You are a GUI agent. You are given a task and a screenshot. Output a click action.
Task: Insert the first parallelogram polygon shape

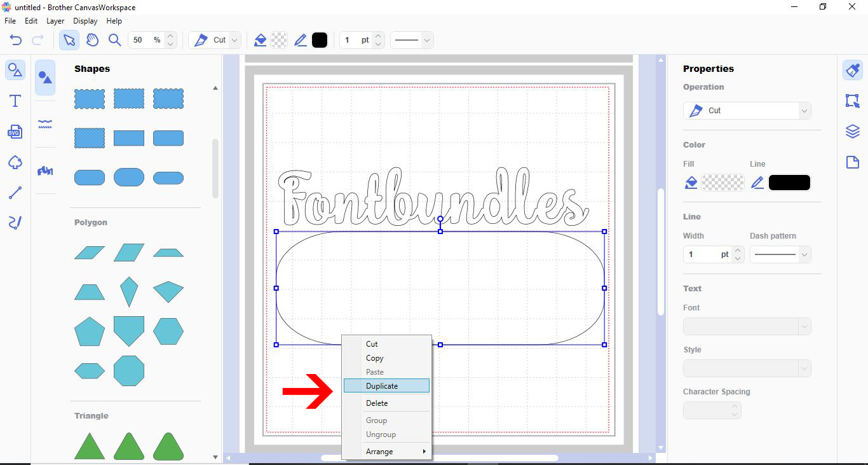click(90, 253)
